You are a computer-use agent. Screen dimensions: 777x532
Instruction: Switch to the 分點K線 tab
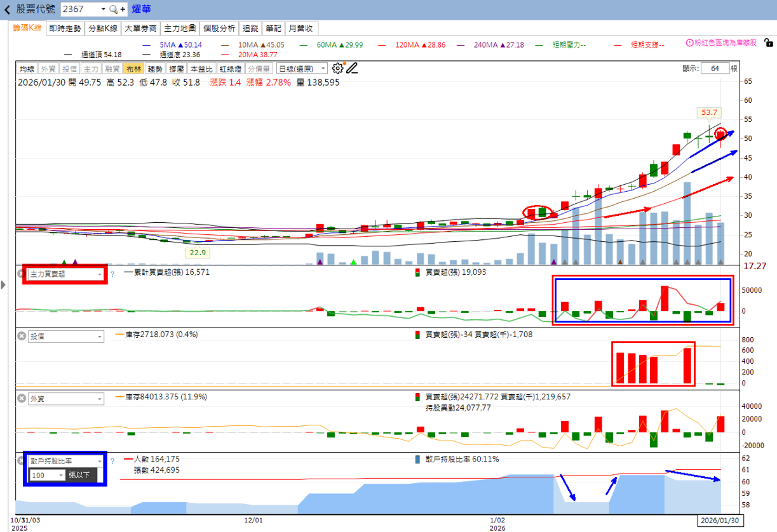[102, 28]
